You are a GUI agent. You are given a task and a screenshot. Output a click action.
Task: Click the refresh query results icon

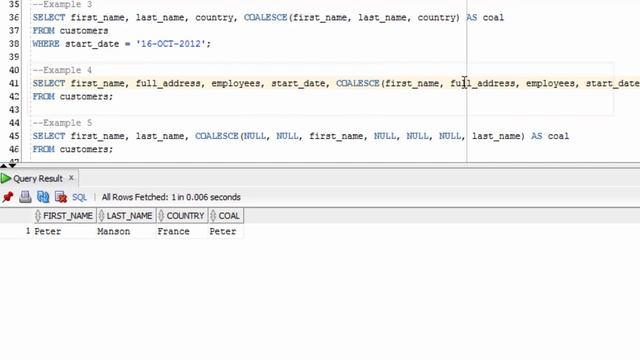coord(43,197)
